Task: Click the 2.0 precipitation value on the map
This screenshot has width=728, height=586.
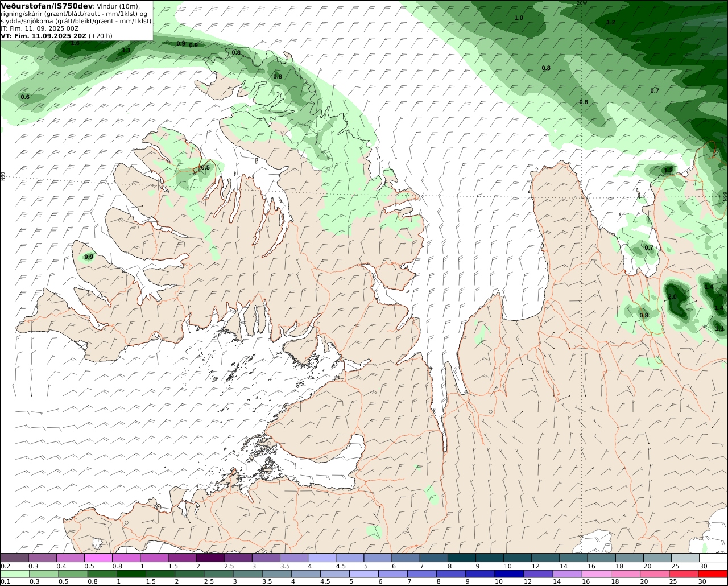Action: [x=672, y=297]
